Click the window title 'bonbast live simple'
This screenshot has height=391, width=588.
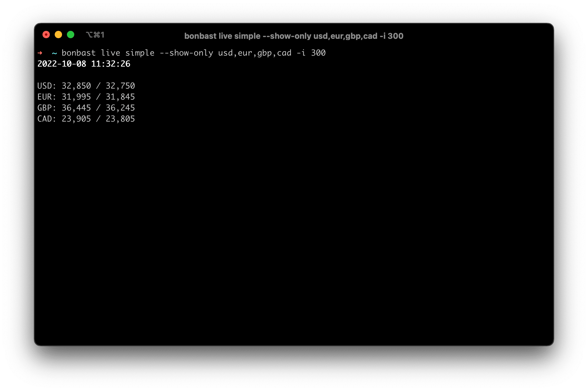click(x=294, y=36)
